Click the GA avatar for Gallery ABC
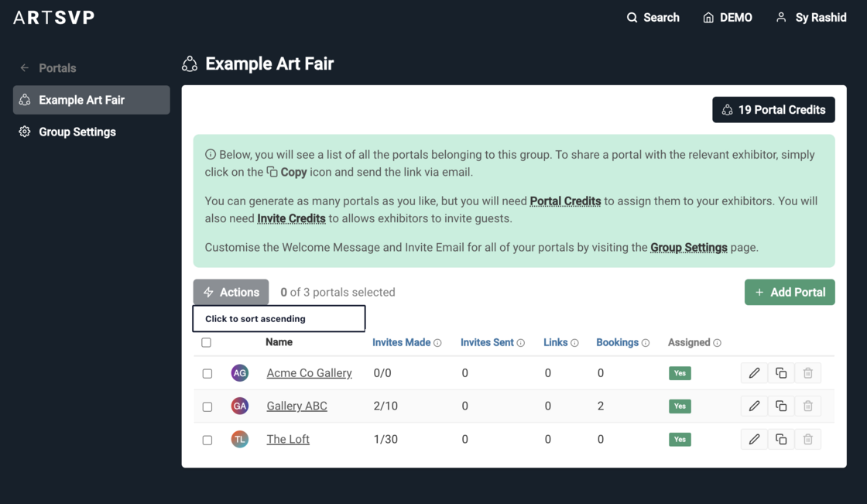 [240, 406]
